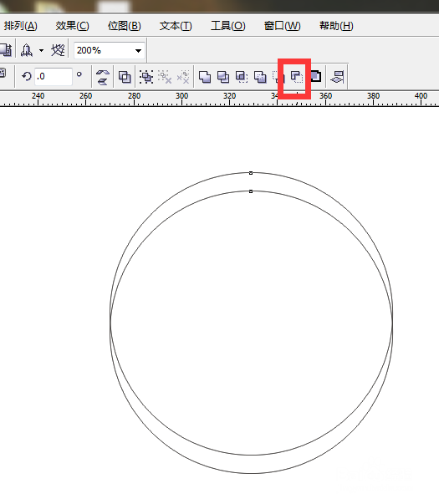Open the 位图(B) menu
The image size is (439, 504).
(x=124, y=26)
